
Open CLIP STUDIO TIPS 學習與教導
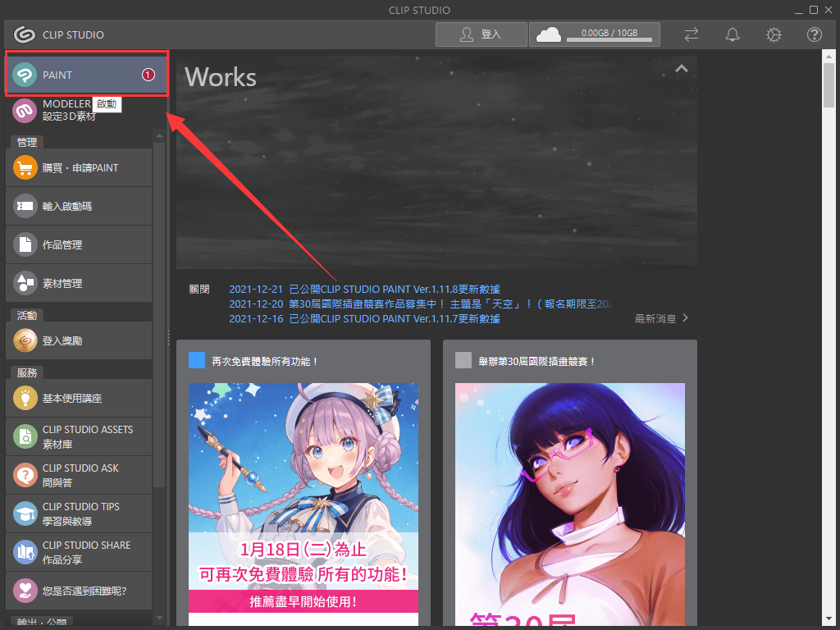tap(78, 513)
